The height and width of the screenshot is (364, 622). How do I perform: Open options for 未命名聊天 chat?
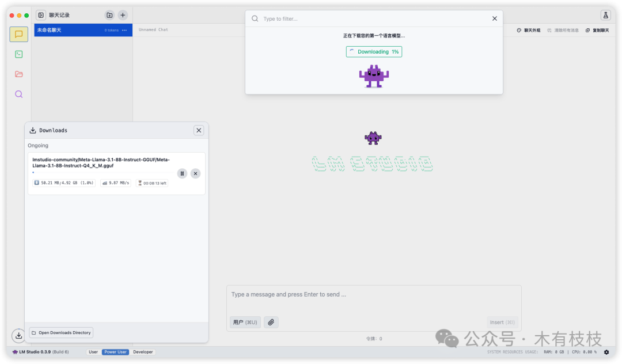[124, 30]
